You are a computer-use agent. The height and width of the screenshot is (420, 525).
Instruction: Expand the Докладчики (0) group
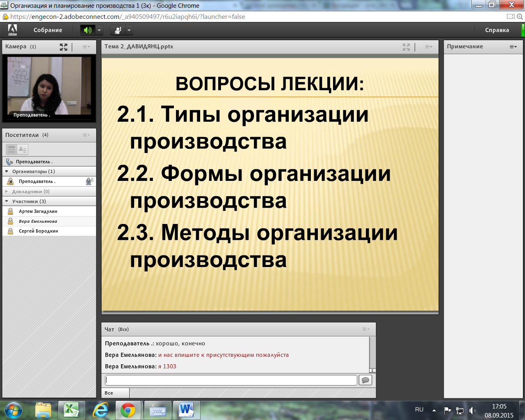click(x=7, y=192)
